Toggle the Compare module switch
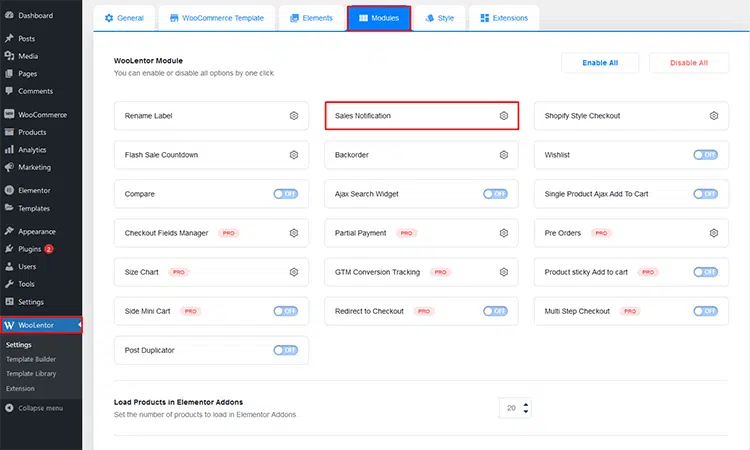 [286, 194]
